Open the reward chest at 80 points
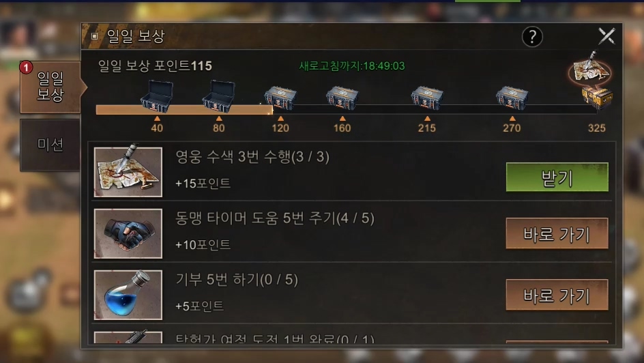Viewport: 644px width, 363px height. tap(218, 96)
